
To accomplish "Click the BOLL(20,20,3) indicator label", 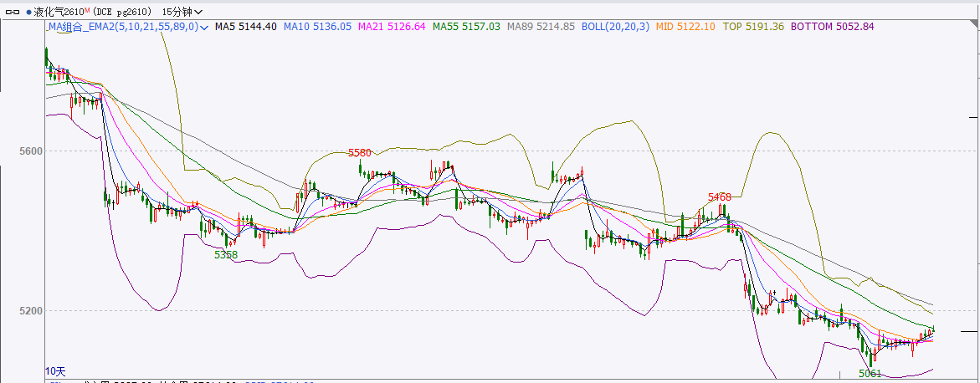I will (615, 26).
